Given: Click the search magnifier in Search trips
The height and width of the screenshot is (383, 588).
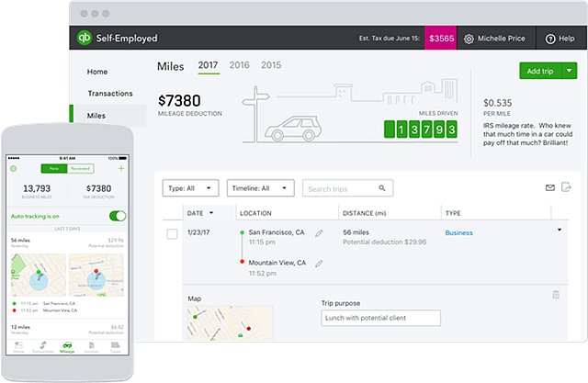Looking at the screenshot, I should tap(382, 188).
